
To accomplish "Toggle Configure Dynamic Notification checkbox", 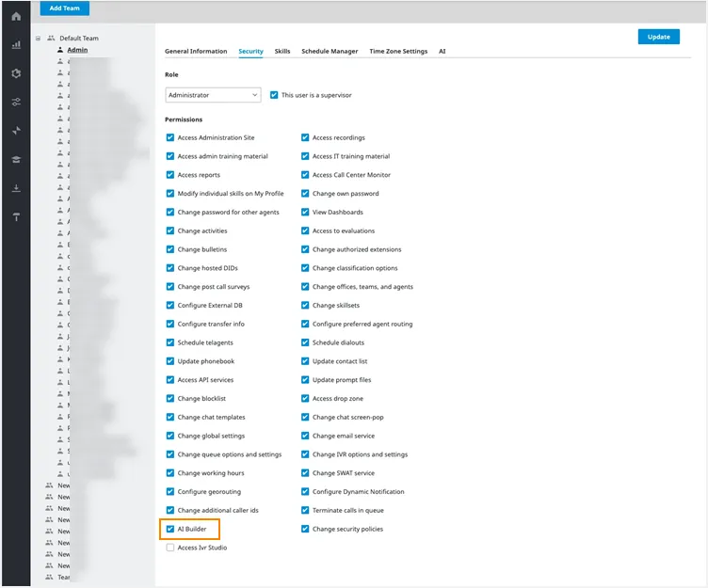I will pos(305,491).
